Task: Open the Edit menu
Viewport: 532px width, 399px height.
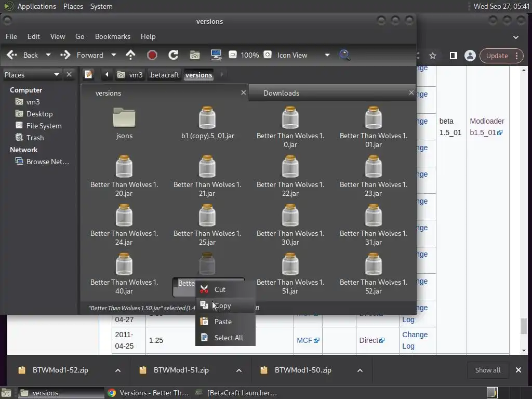Action: [34, 36]
